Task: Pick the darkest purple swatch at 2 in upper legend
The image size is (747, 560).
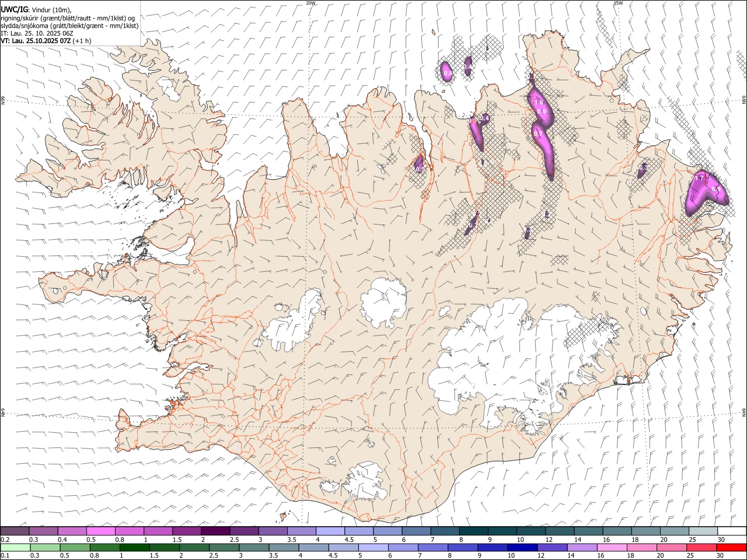Action: (215, 531)
